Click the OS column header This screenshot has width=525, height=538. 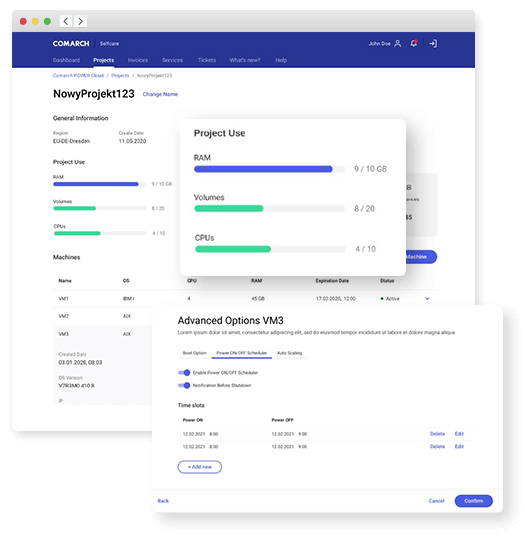126,281
